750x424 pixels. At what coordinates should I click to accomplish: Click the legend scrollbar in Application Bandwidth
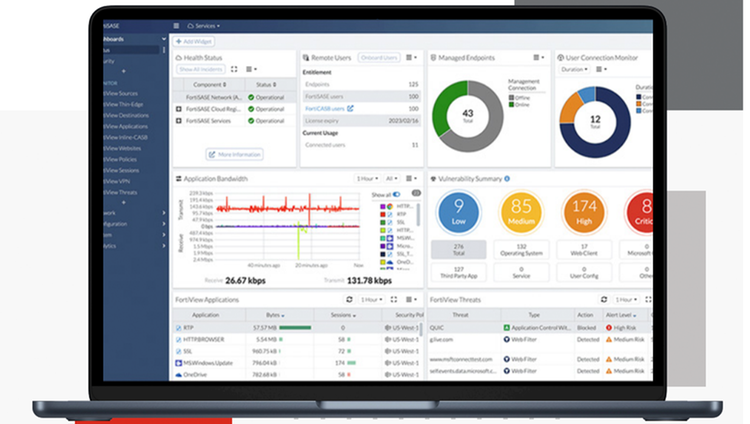coord(419,214)
